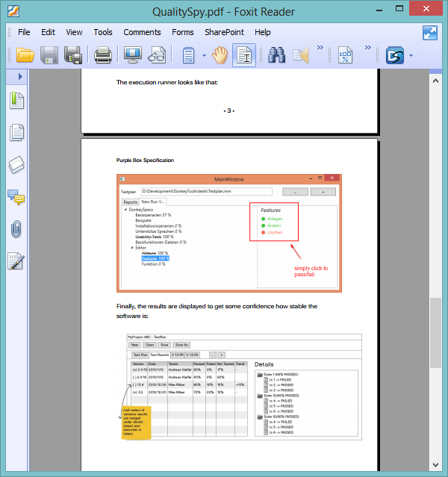Screen dimensions: 448x477
Task: Open the dropdown beside the S logo
Action: [411, 55]
